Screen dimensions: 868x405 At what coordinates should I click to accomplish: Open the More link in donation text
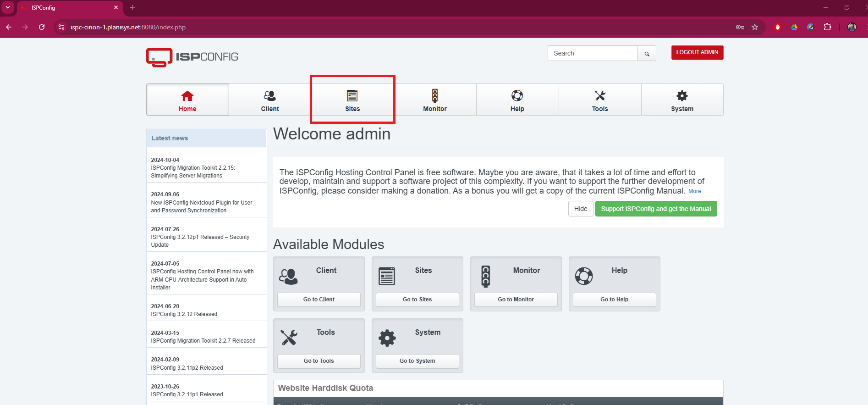(694, 191)
